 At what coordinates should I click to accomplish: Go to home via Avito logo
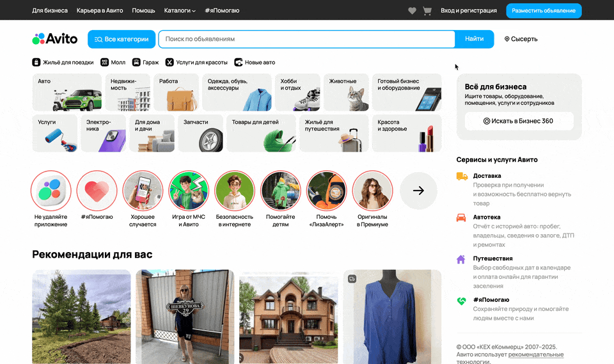point(55,39)
